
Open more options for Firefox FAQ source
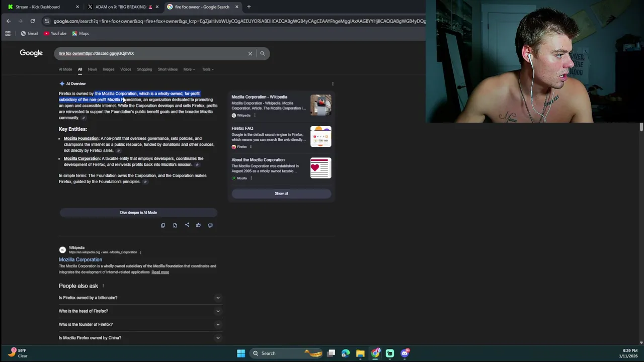pyautogui.click(x=251, y=147)
